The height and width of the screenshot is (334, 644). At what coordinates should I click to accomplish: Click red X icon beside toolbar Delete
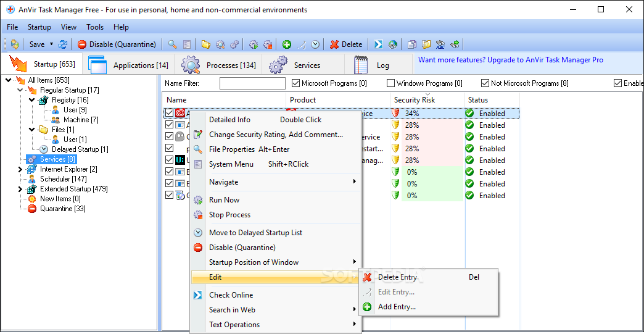pyautogui.click(x=334, y=44)
